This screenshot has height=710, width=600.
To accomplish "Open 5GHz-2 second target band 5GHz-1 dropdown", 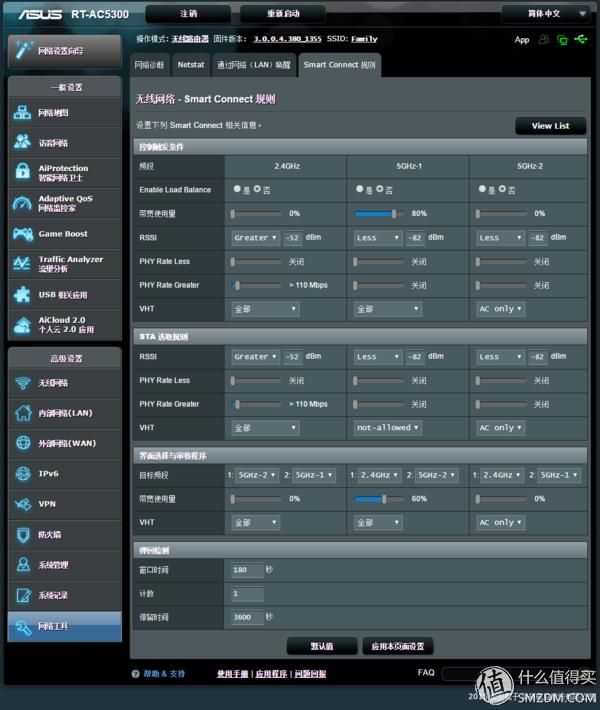I will [559, 475].
